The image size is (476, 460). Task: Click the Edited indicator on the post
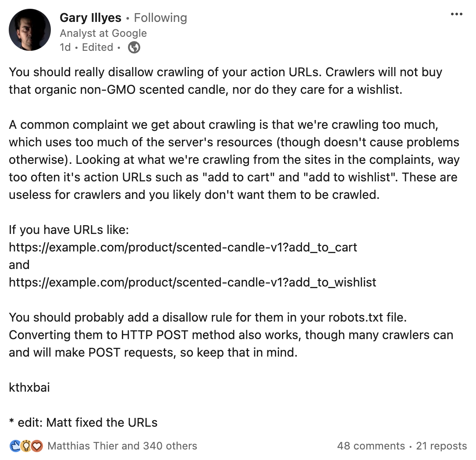[97, 47]
